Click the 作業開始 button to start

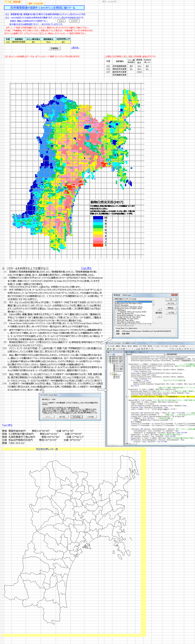pyautogui.click(x=55, y=48)
